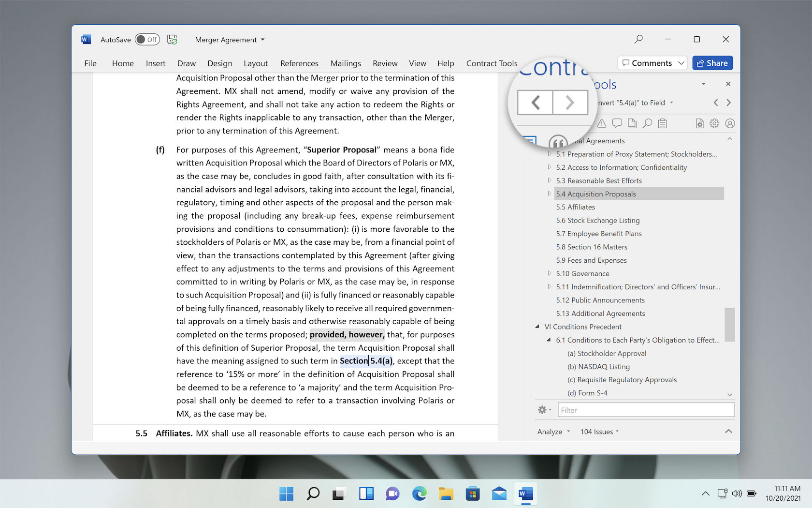Viewport: 812px width, 508px height.
Task: Open the Mail app from taskbar
Action: click(499, 493)
